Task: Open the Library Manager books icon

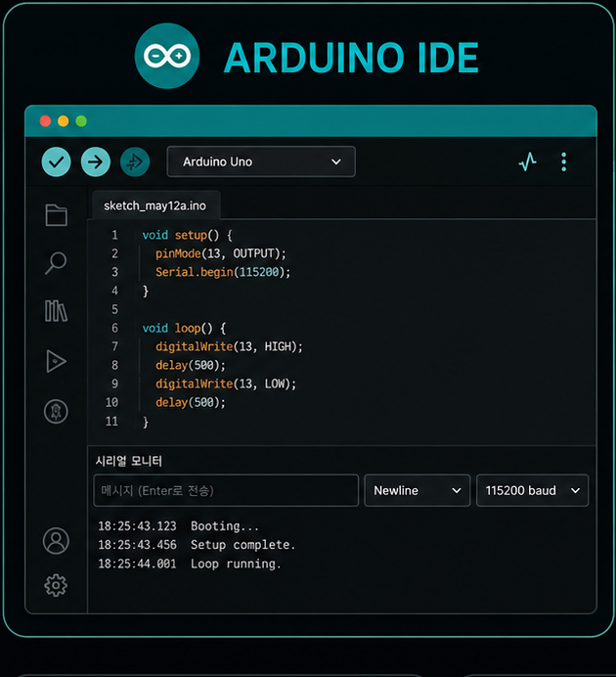Action: click(56, 311)
